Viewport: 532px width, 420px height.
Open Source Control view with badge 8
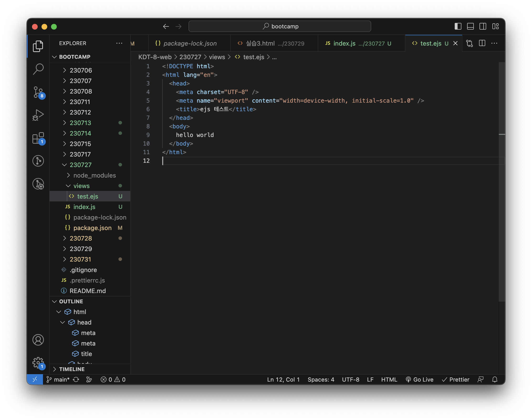click(x=38, y=92)
